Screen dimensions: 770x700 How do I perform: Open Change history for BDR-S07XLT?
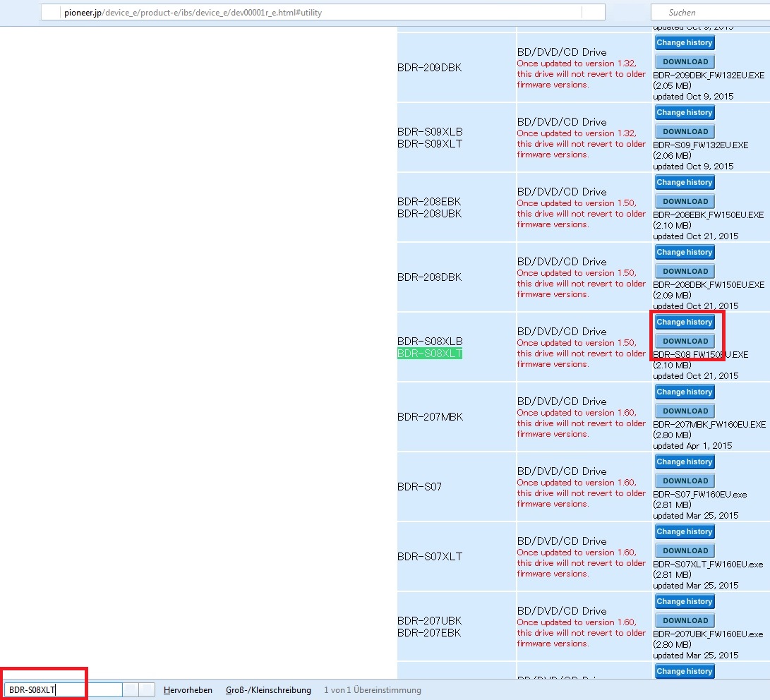click(685, 531)
